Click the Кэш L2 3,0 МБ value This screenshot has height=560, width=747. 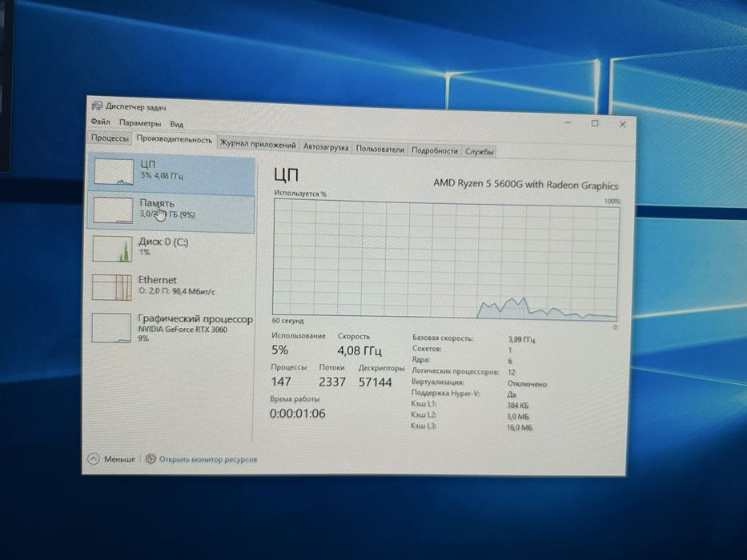click(x=518, y=417)
